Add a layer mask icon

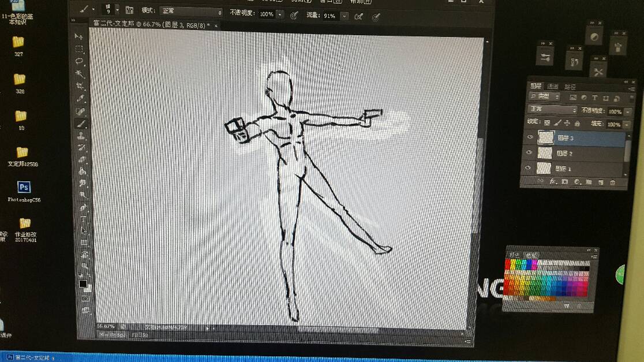565,182
